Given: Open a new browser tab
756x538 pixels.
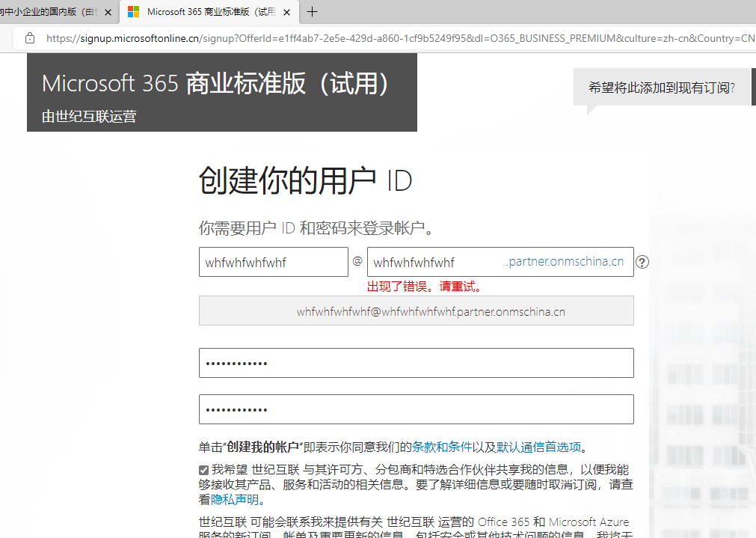Looking at the screenshot, I should 312,11.
